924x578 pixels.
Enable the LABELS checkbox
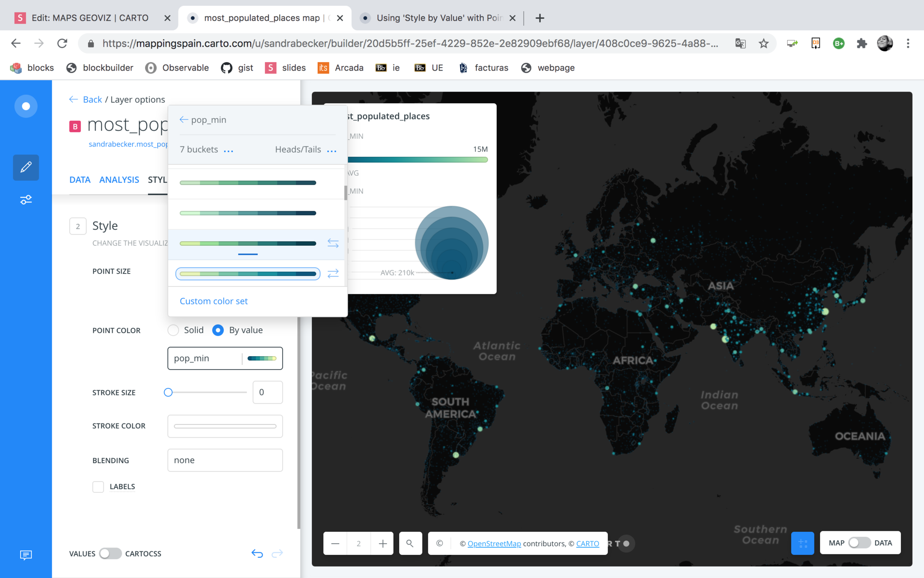[x=98, y=487]
